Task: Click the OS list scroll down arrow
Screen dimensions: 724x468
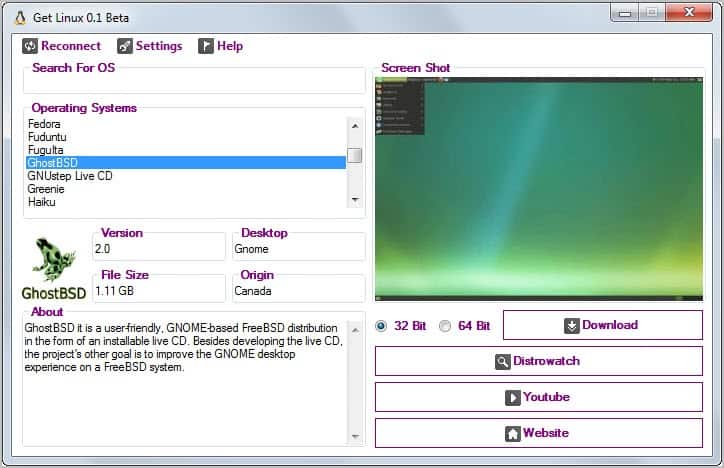Action: 355,199
